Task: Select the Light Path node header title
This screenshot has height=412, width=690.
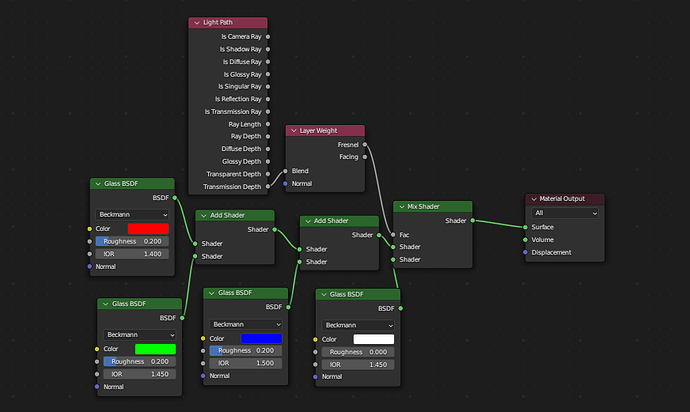Action: click(x=218, y=22)
